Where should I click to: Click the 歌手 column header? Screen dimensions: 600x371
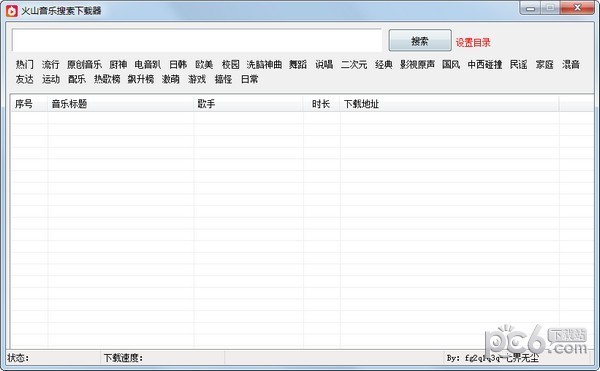pyautogui.click(x=248, y=104)
